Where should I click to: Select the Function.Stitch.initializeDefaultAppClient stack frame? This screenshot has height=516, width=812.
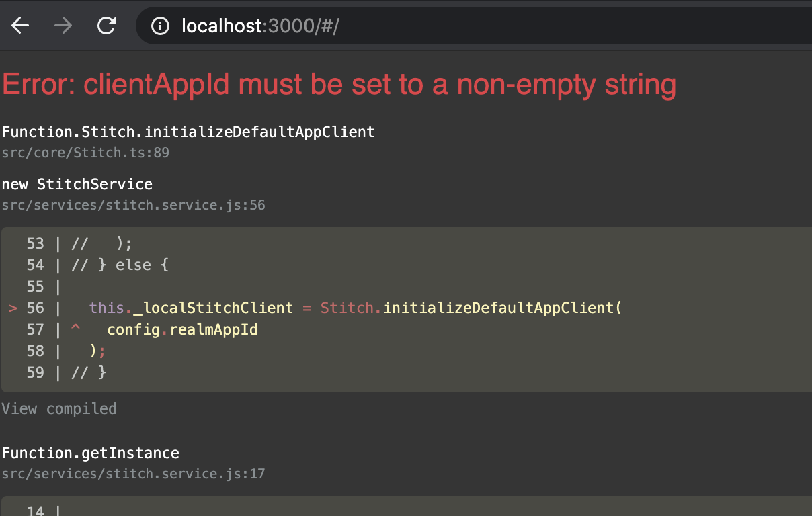click(x=188, y=132)
